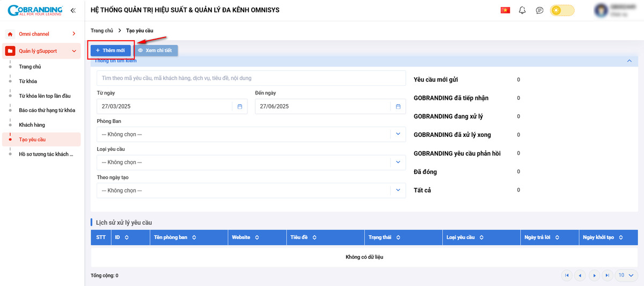Expand the Phòng Ban dropdown
644x286 pixels.
tap(398, 134)
